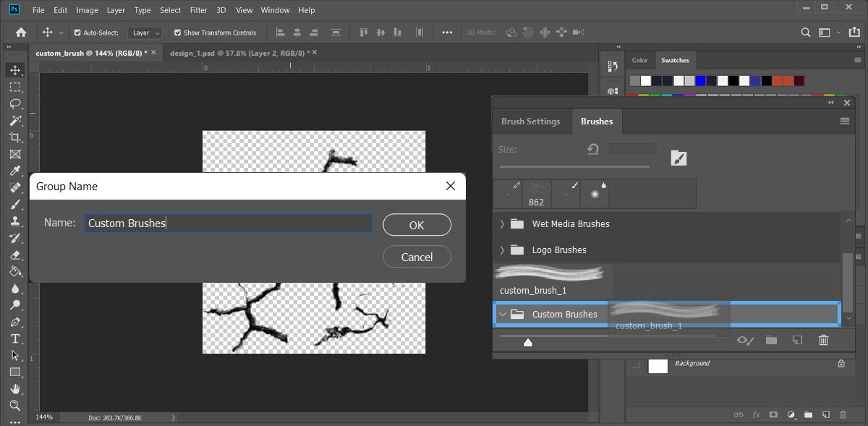Disable Show Transform Controls checkbox
Image resolution: width=868 pixels, height=426 pixels.
(177, 33)
